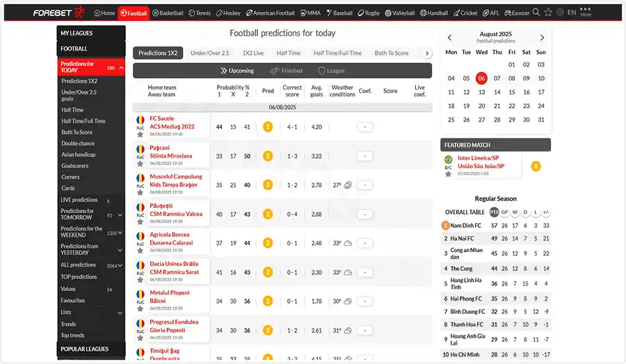Favourite the Agricola Borcea match star
Viewport: 626px width, 364px height.
(140, 251)
